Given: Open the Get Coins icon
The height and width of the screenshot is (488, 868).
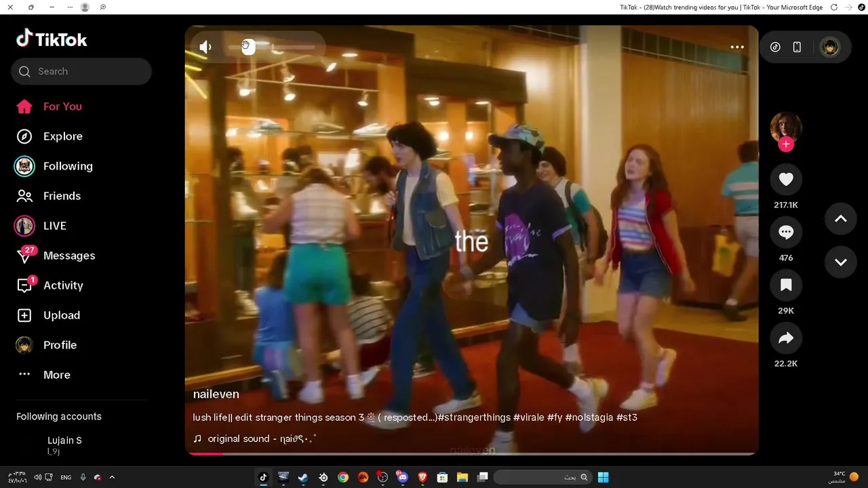Looking at the screenshot, I should click(x=775, y=47).
